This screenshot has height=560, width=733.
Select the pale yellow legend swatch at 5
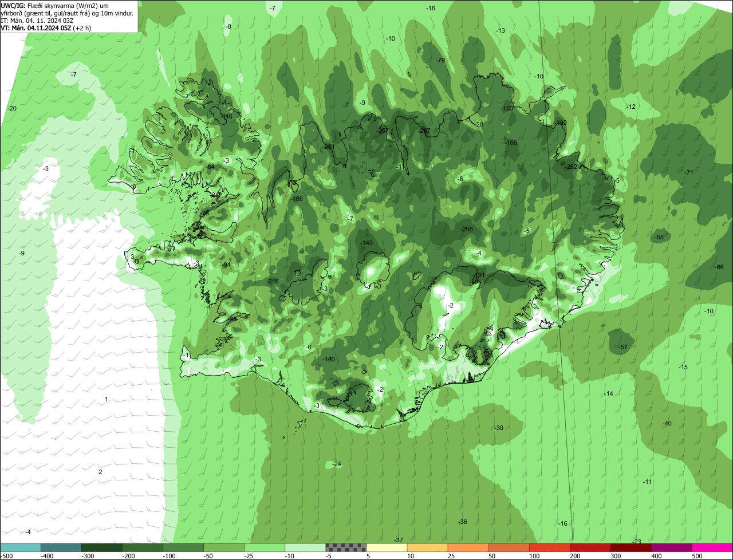click(387, 547)
